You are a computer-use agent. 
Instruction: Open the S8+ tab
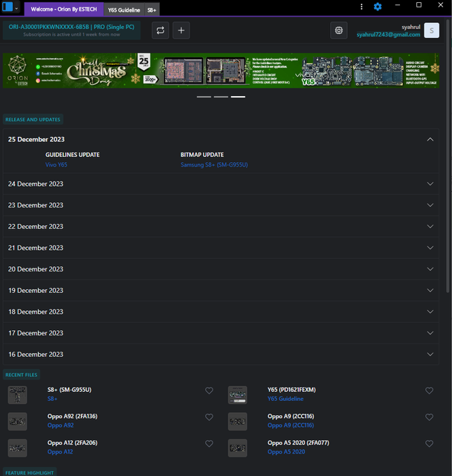tap(152, 10)
